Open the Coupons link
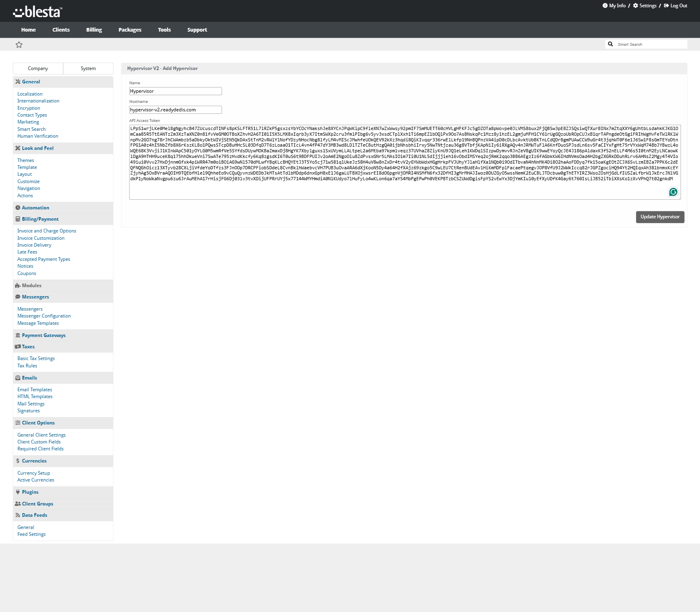Screen dimensions: 700x612 27,273
